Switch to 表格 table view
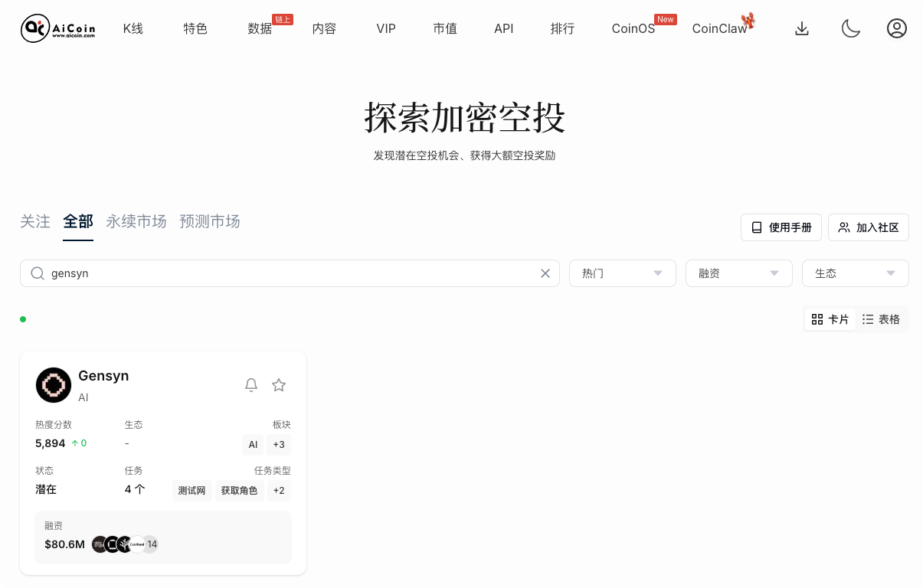This screenshot has width=923, height=588. coord(881,319)
